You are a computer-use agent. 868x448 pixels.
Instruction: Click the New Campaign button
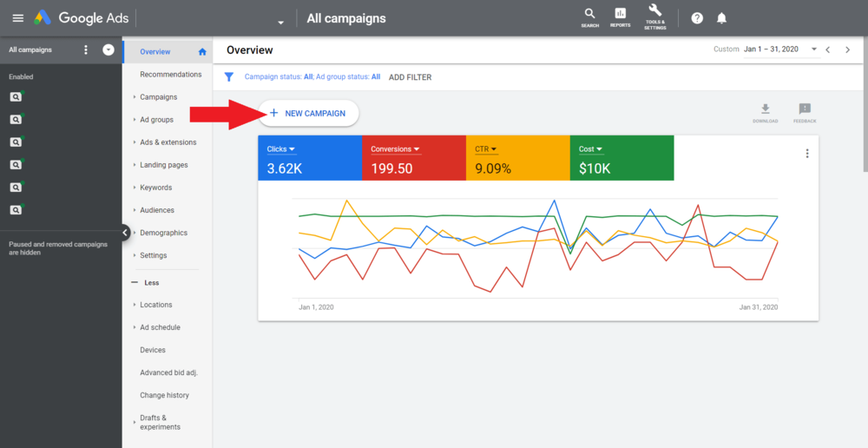[x=308, y=114]
